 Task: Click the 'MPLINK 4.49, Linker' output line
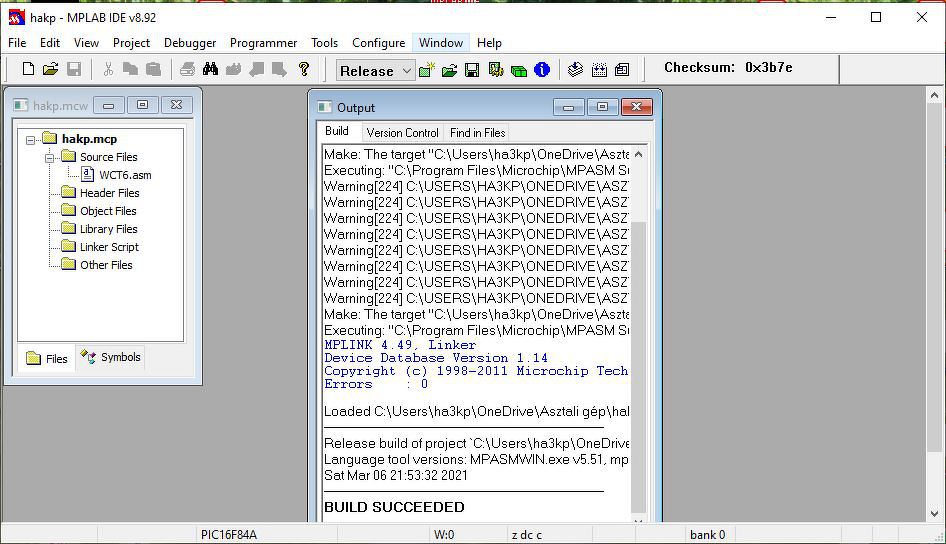(x=400, y=345)
